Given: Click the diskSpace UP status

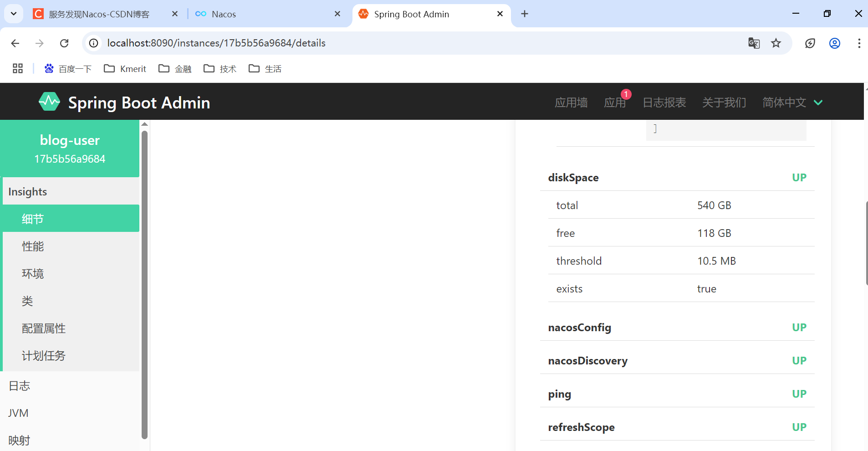Looking at the screenshot, I should click(799, 178).
